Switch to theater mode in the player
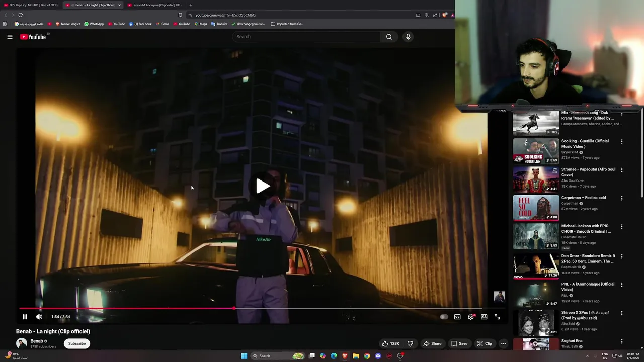Screen dimensions: 644x362 click(x=484, y=317)
